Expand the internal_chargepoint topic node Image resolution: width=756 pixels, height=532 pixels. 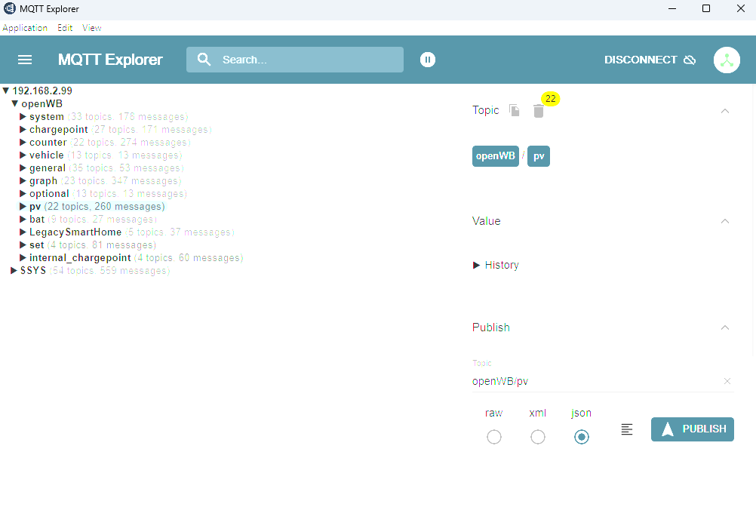[x=23, y=257]
